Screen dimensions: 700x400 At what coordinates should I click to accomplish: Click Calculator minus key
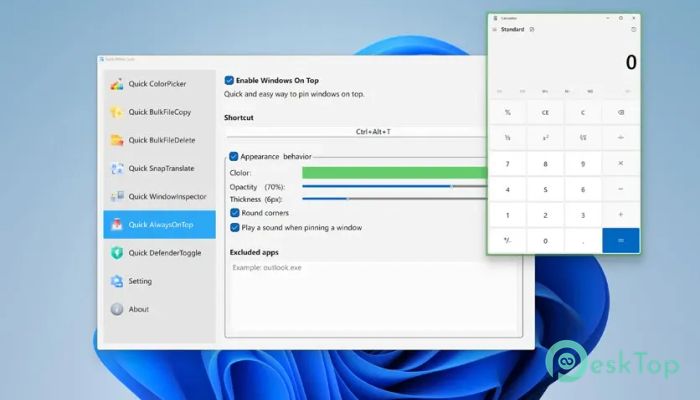pyautogui.click(x=621, y=189)
